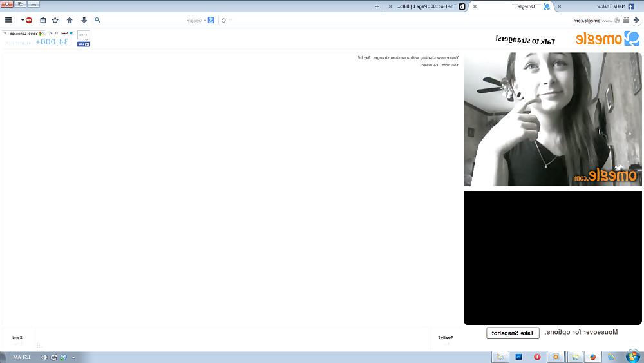This screenshot has height=363, width=644.
Task: Click the Google search engine icon
Action: [x=211, y=20]
